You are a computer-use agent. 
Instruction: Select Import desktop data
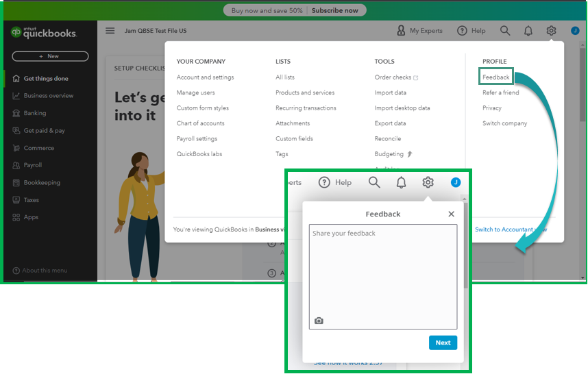point(402,108)
